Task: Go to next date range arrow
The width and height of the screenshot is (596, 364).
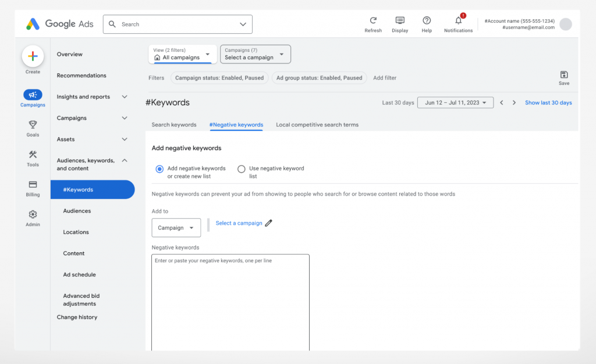Action: pyautogui.click(x=514, y=102)
